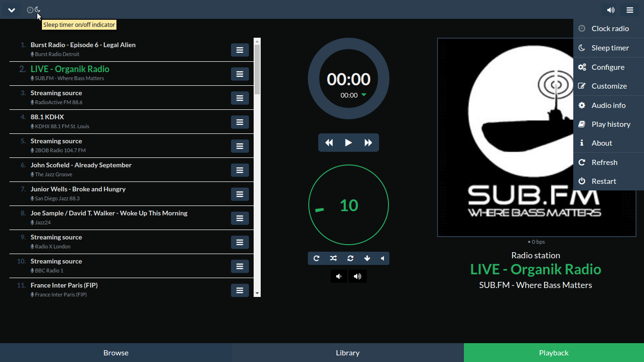Mute the volume
The width and height of the screenshot is (644, 362).
382,258
